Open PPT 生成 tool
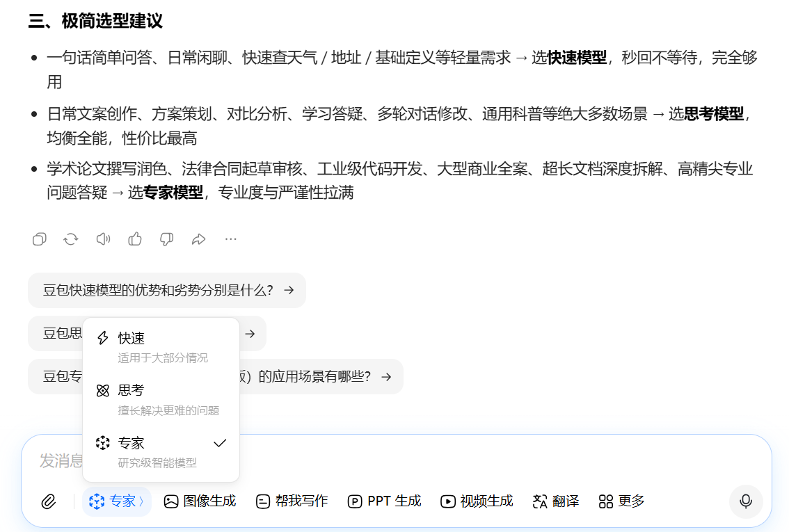 (384, 501)
